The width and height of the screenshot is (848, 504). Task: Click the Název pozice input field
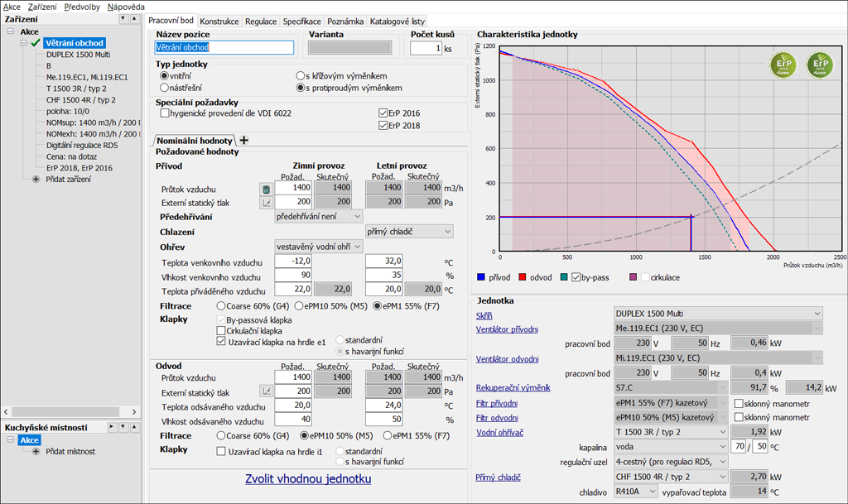(x=224, y=47)
